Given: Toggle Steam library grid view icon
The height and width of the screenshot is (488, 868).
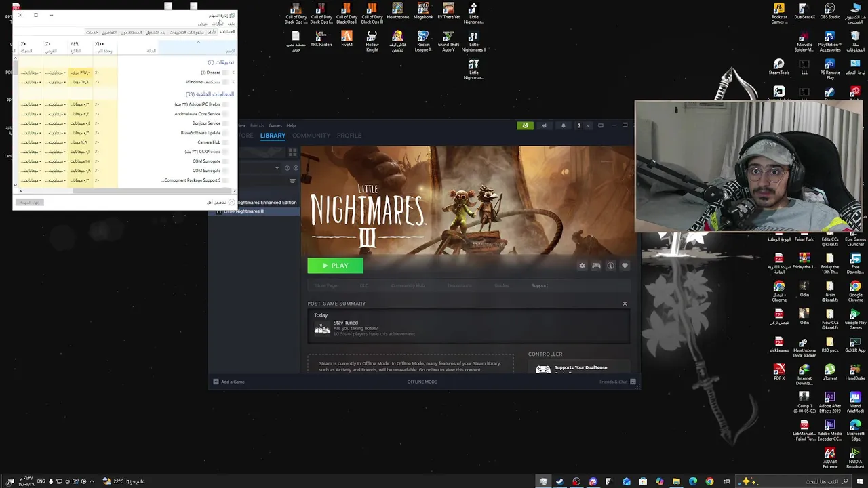Looking at the screenshot, I should (x=292, y=152).
